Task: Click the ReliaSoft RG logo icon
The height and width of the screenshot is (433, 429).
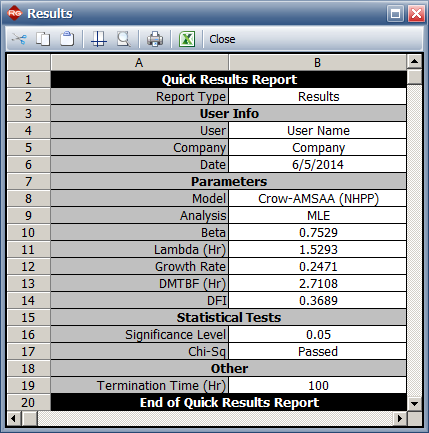Action: click(14, 13)
